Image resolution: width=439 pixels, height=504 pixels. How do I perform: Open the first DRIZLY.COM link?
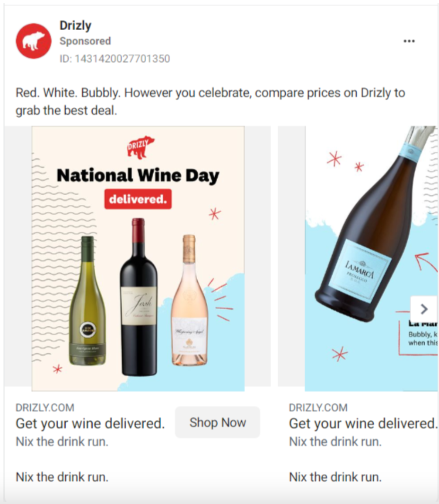pyautogui.click(x=45, y=408)
